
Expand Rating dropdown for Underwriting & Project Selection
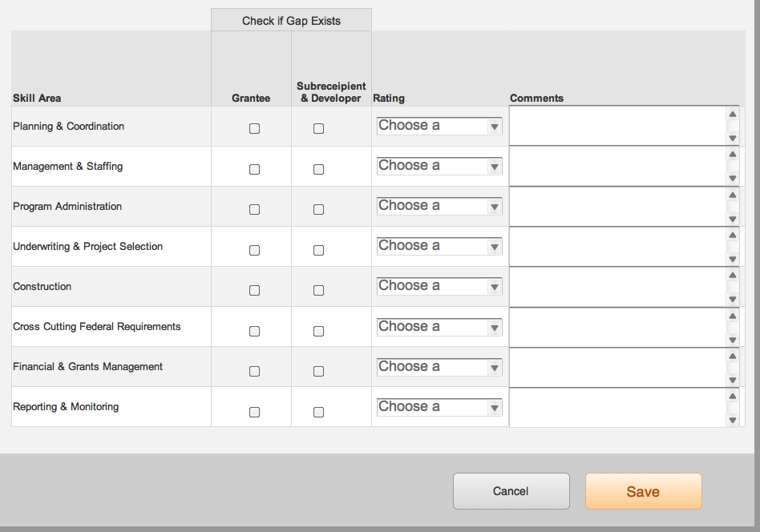pos(439,246)
